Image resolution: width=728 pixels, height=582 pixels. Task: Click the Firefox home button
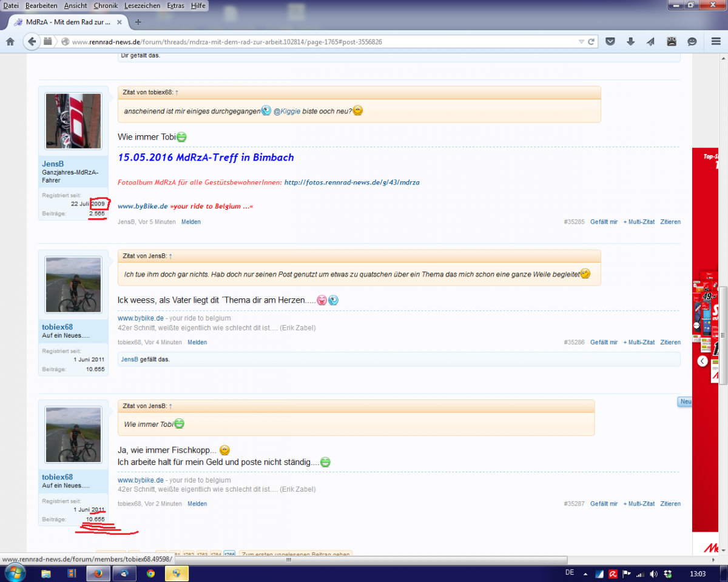coord(10,42)
